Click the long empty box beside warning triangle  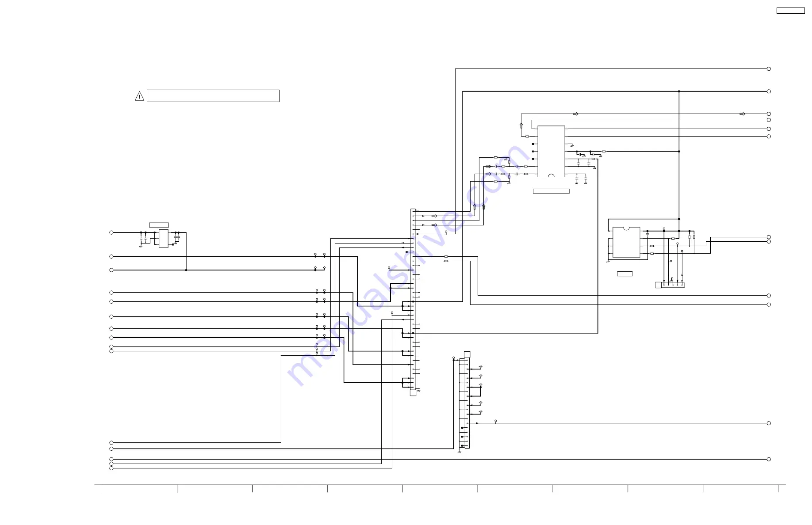click(213, 96)
